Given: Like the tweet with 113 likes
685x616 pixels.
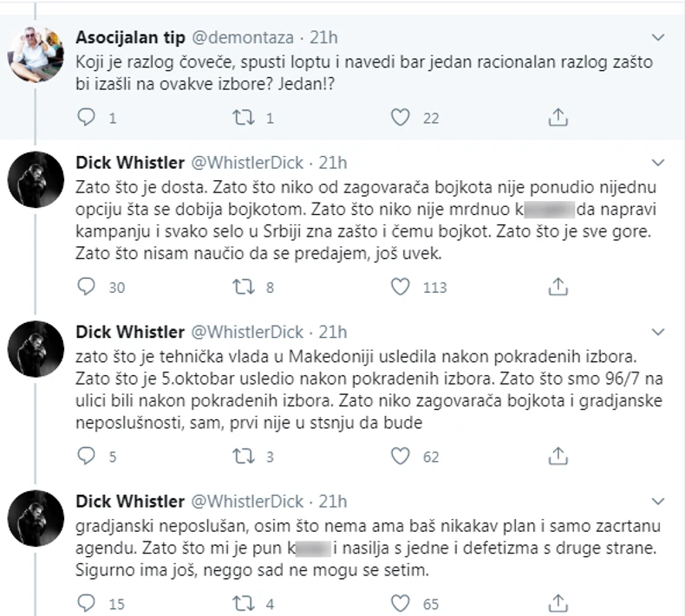Looking at the screenshot, I should coord(400,288).
